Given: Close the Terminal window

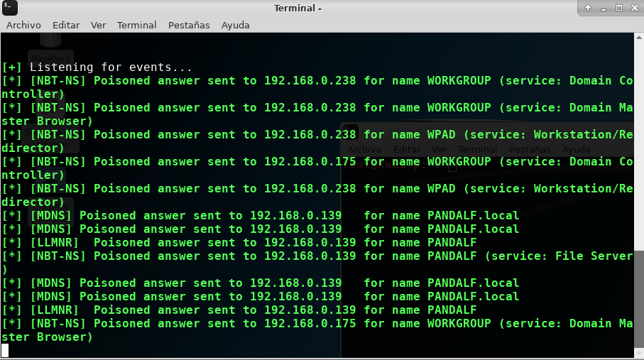Looking at the screenshot, I should [x=635, y=8].
